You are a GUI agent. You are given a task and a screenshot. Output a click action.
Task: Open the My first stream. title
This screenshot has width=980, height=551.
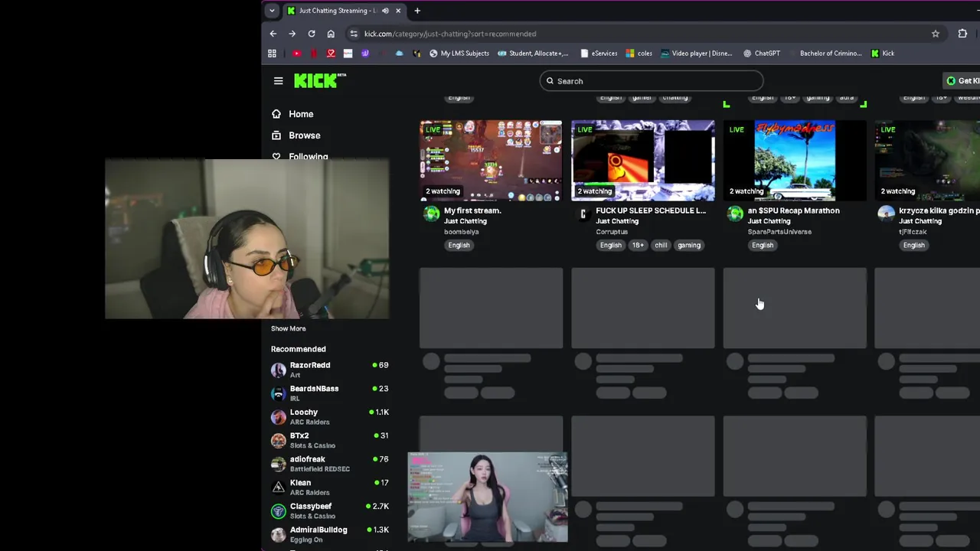472,210
